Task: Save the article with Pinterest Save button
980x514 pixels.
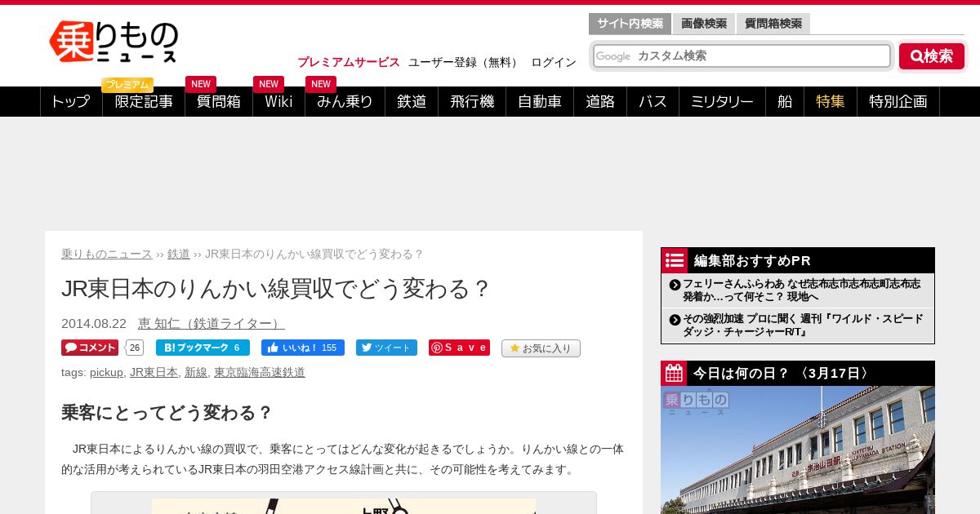Action: point(459,348)
